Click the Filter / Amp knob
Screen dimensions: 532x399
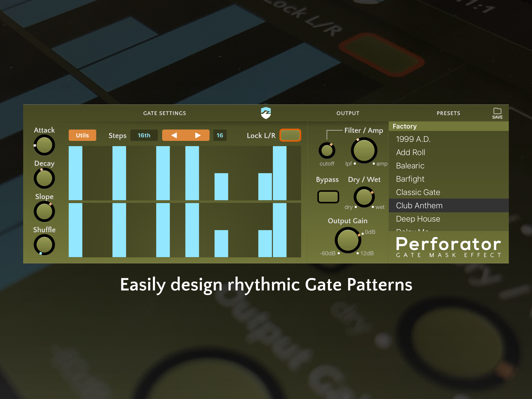(364, 150)
